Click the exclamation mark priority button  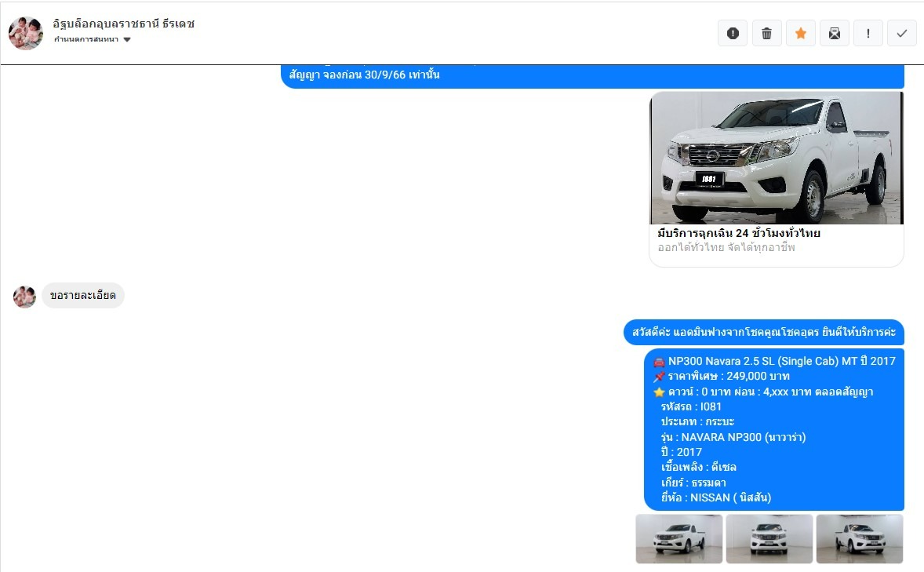(x=868, y=33)
